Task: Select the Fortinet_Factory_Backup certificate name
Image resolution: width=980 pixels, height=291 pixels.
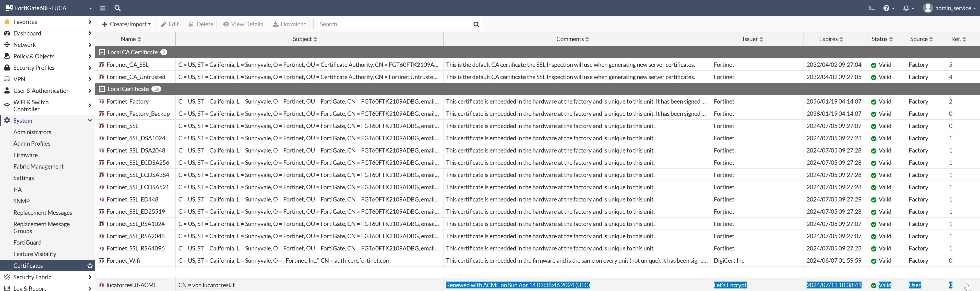Action: (x=138, y=114)
